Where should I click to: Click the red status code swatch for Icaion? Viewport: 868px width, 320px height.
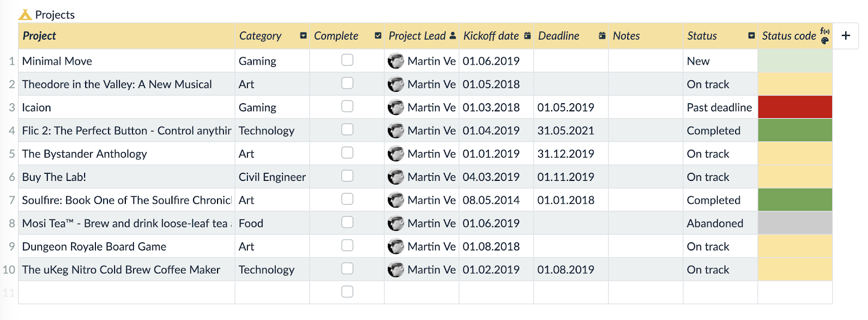794,108
